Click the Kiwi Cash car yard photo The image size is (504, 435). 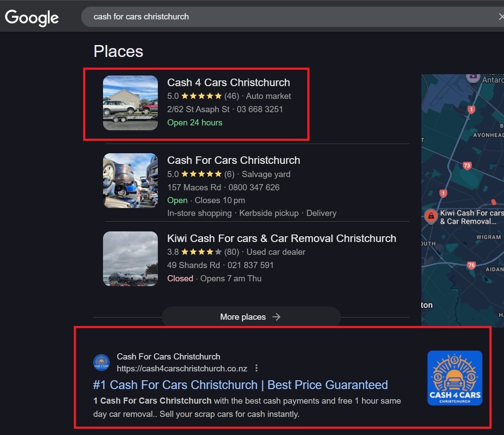tap(130, 259)
